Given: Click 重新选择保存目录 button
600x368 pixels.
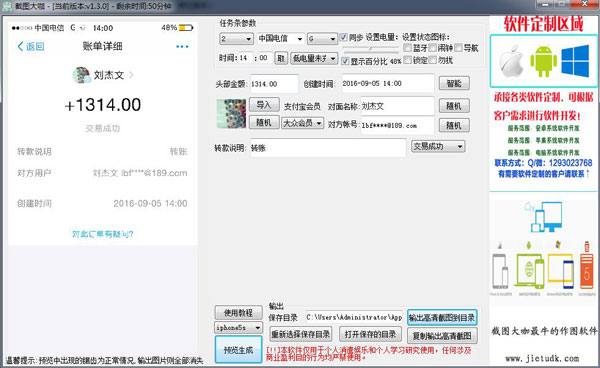Looking at the screenshot, I should click(x=301, y=334).
